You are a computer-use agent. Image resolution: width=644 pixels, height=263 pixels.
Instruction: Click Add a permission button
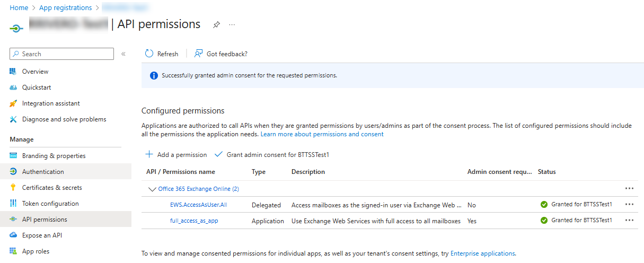click(176, 154)
